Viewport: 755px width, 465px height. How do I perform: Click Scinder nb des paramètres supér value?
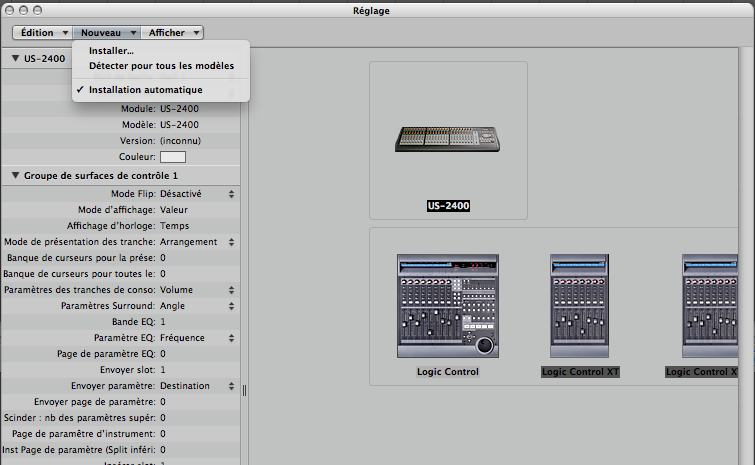[163, 418]
